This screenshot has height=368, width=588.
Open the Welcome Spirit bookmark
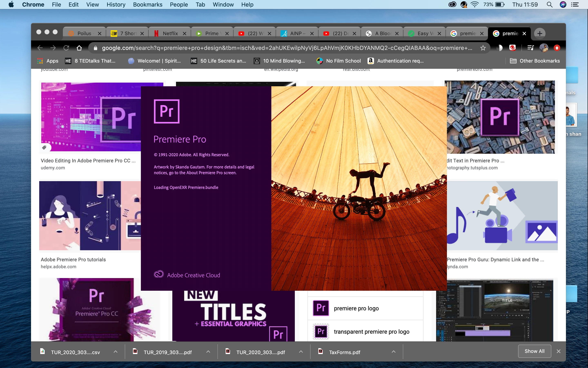[155, 61]
